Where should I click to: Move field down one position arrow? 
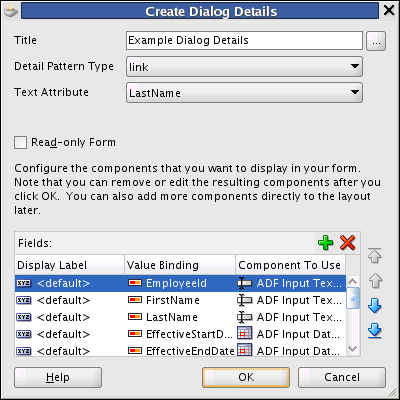pos(375,306)
